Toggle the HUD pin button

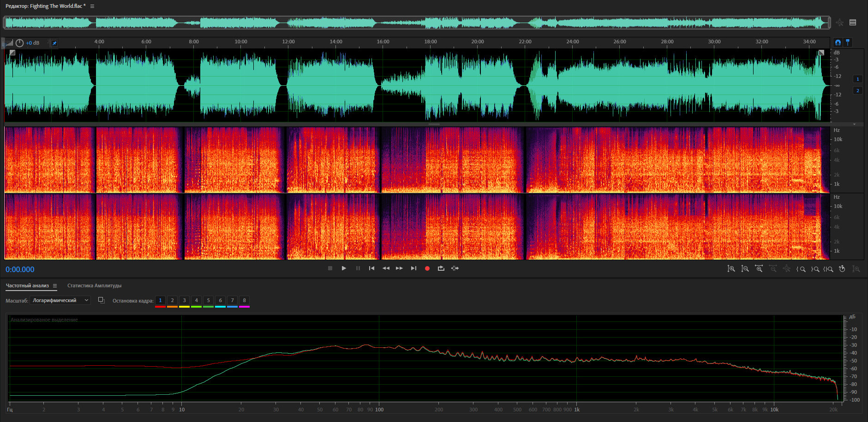point(54,43)
